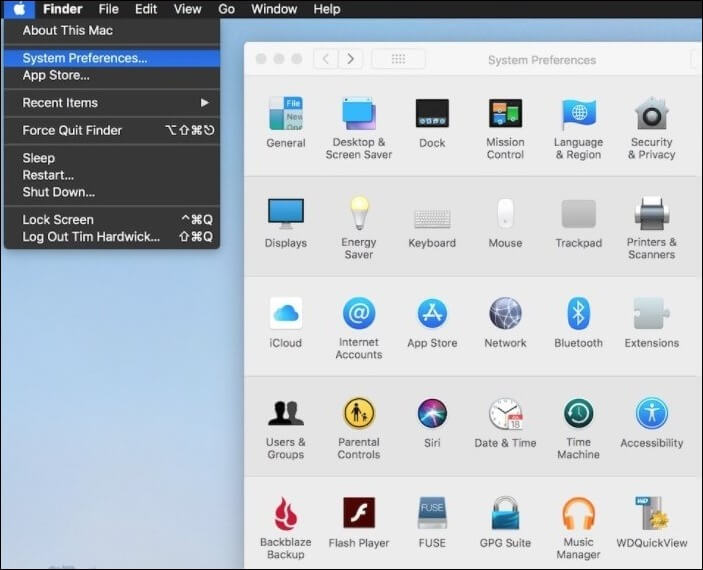Choose Log Out Tim Hardwick…
This screenshot has height=570, width=703.
point(112,237)
